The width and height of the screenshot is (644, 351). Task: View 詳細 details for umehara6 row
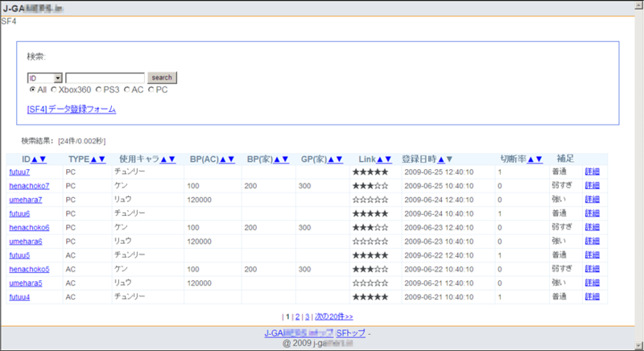(592, 241)
